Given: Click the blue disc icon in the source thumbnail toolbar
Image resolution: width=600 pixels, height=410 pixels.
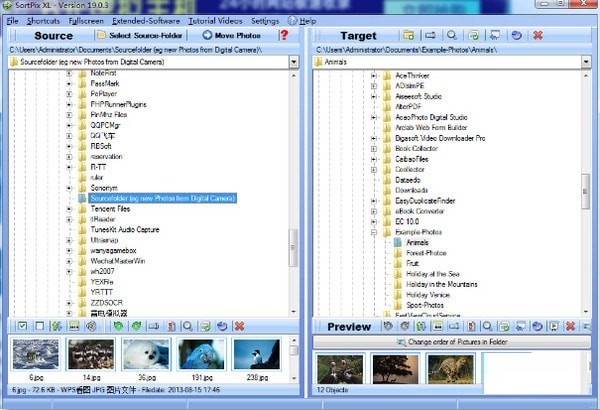Looking at the screenshot, I should 222,326.
